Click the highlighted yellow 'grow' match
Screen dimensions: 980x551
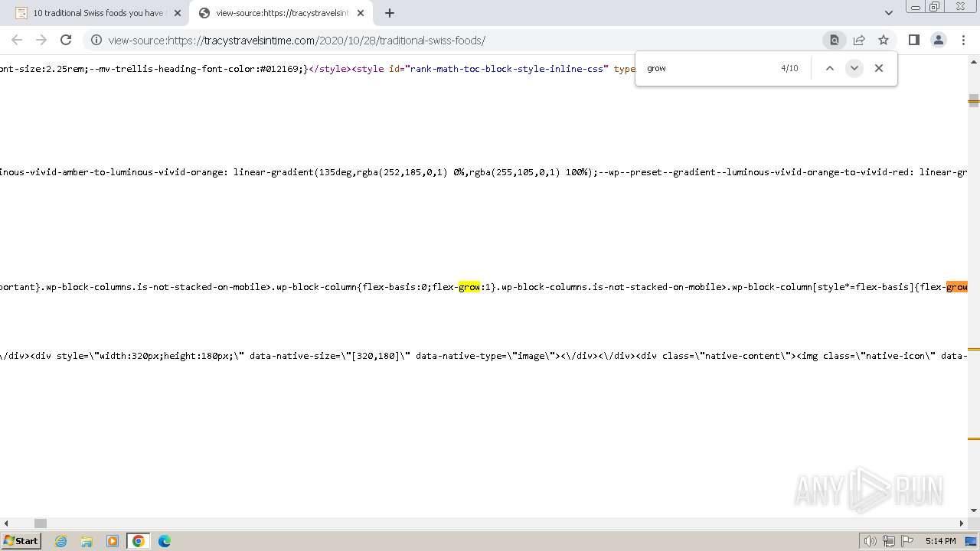point(469,287)
